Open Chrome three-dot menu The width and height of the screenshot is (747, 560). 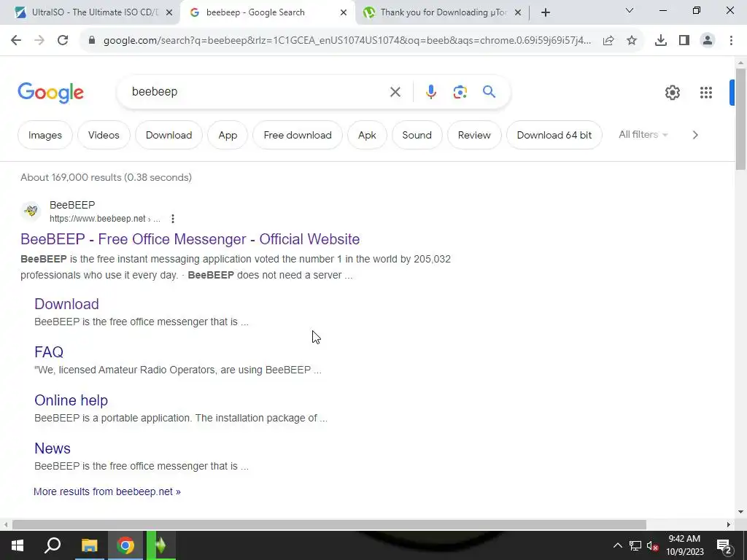731,41
